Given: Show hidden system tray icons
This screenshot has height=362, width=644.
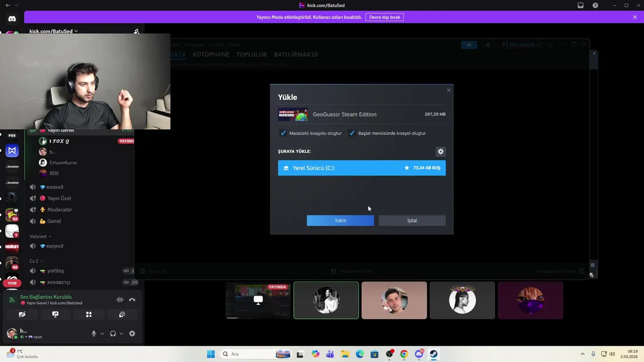Looking at the screenshot, I should pyautogui.click(x=583, y=354).
